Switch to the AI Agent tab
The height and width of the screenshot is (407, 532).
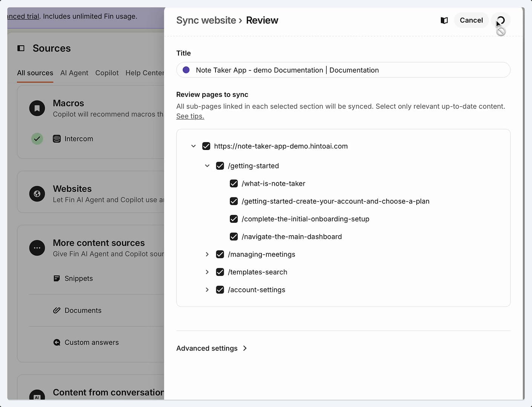pos(74,73)
